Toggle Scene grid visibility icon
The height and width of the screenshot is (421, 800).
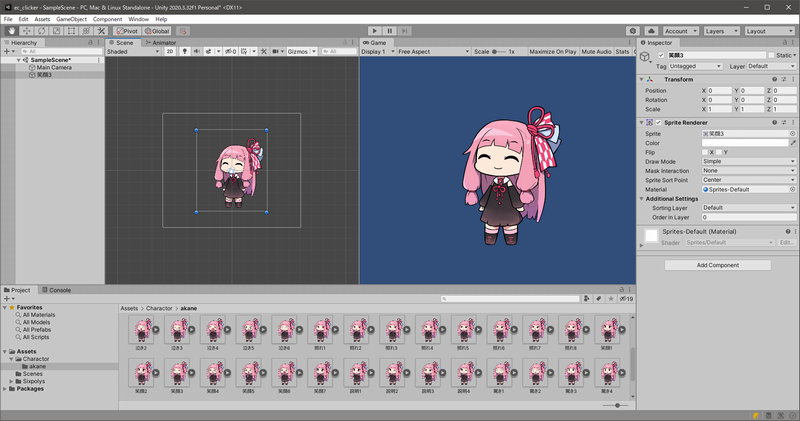point(244,52)
